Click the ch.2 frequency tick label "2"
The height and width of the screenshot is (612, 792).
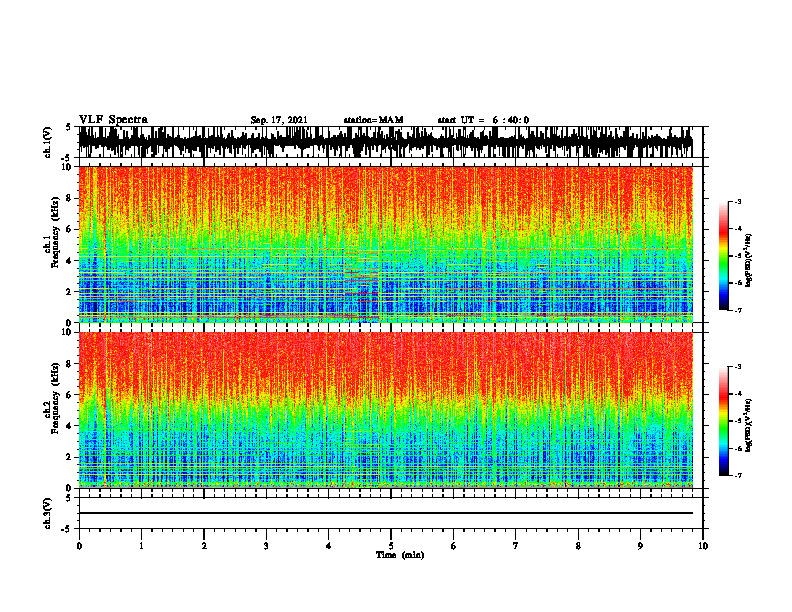point(70,457)
